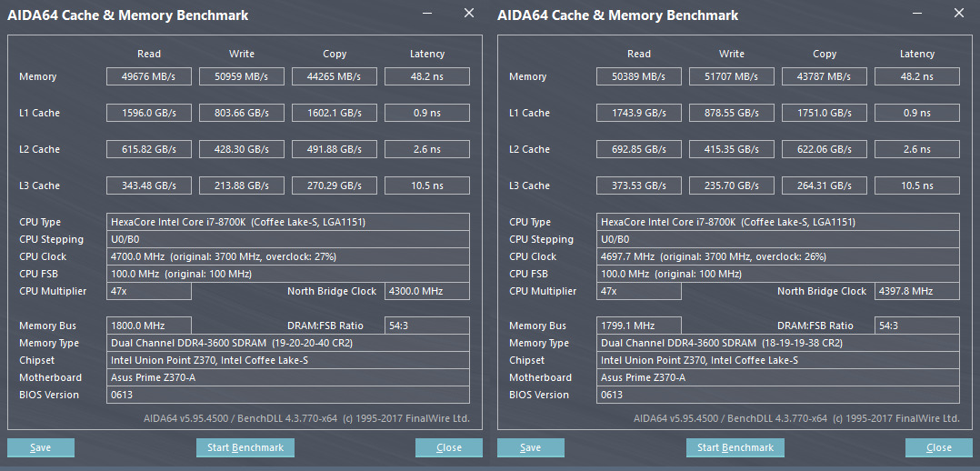Minimize the left AIDA64 benchmark window
Screen dimensions: 980x471
428,14
